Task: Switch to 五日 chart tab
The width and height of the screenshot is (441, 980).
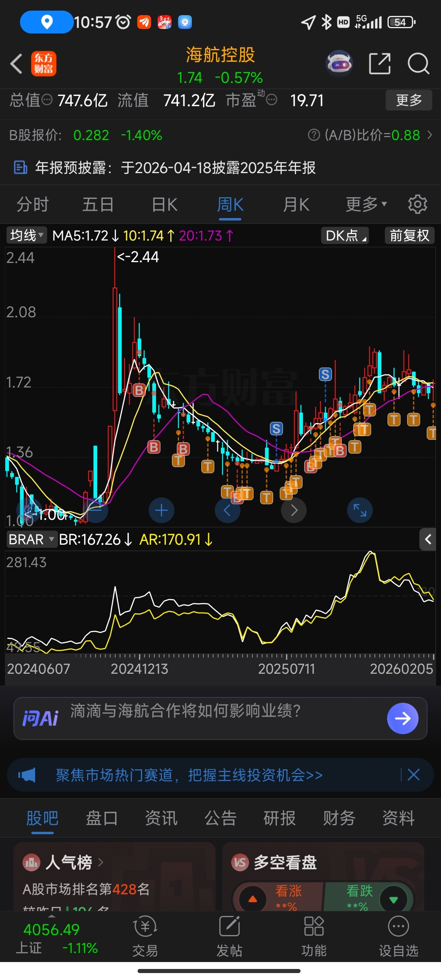Action: click(x=98, y=204)
